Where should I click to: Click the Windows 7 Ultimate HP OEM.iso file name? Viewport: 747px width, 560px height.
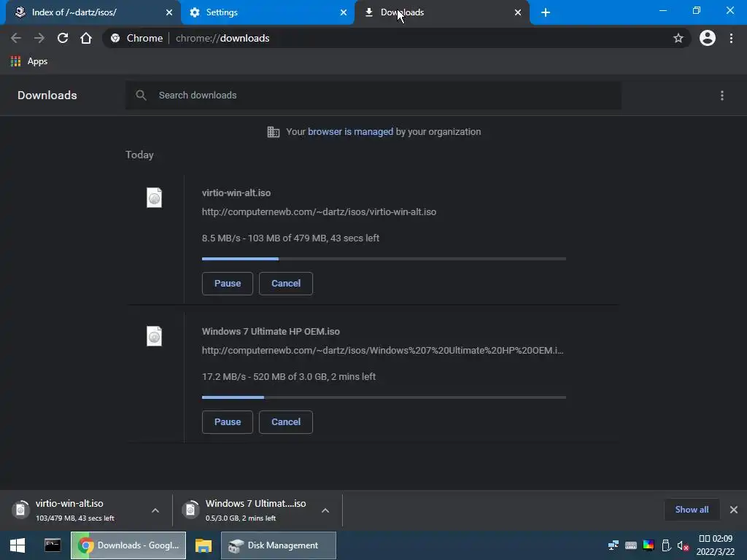pos(271,332)
